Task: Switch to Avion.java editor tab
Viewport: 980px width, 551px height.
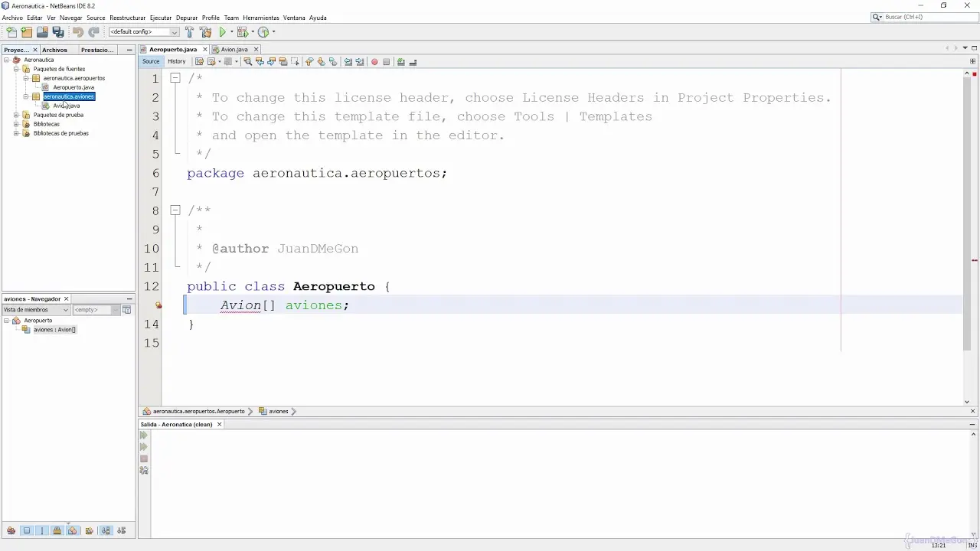Action: tap(234, 50)
